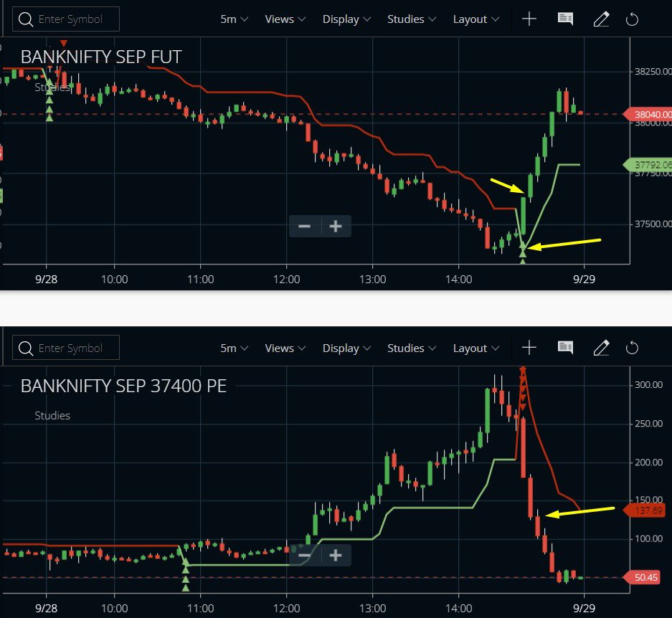Click the comment annotation icon in bottom chart
672x618 pixels.
coord(565,348)
